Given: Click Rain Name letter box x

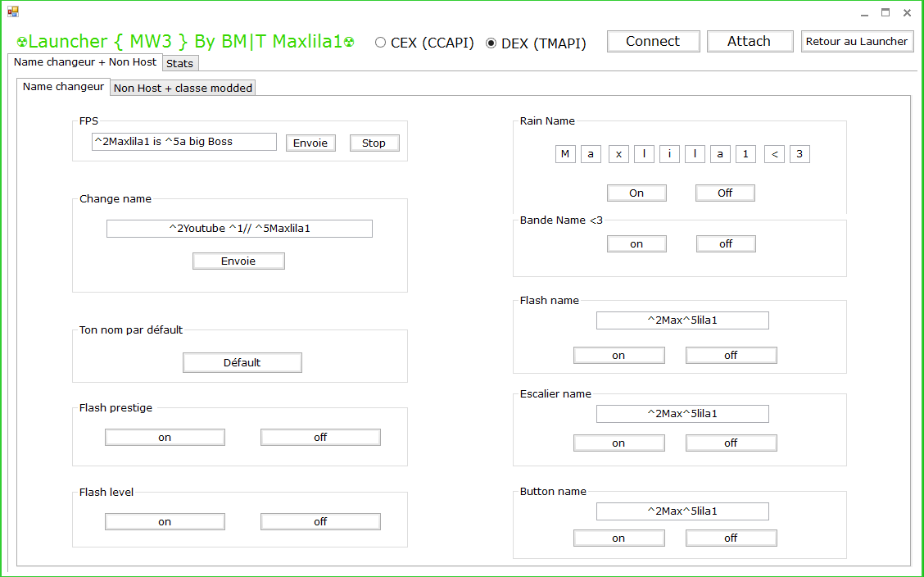Looking at the screenshot, I should 618,154.
